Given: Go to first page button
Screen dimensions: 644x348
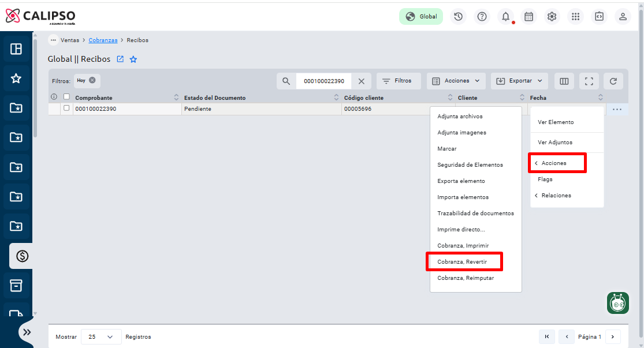Looking at the screenshot, I should [546, 336].
